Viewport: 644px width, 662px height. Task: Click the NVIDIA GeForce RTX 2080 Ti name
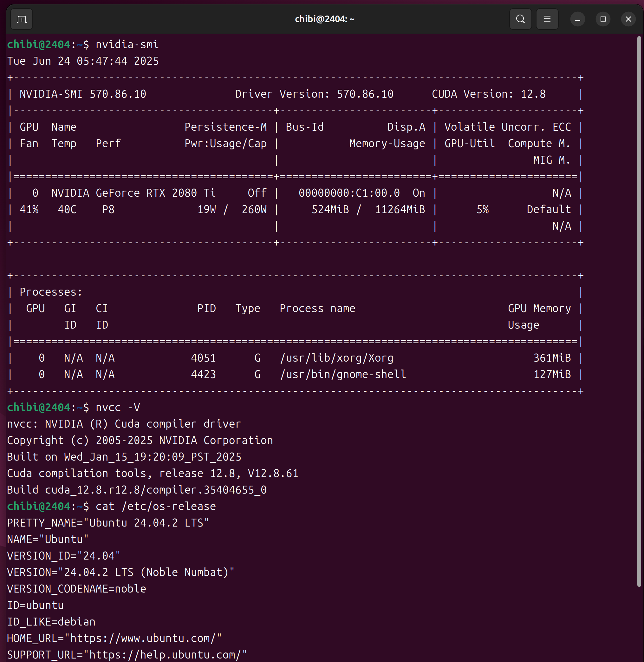[x=133, y=193]
